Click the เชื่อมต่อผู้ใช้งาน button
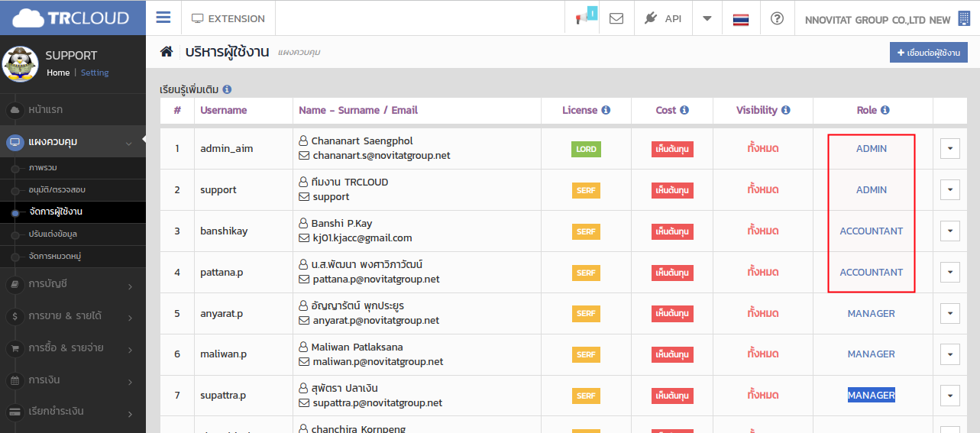Screen dimensions: 980x433 928,52
